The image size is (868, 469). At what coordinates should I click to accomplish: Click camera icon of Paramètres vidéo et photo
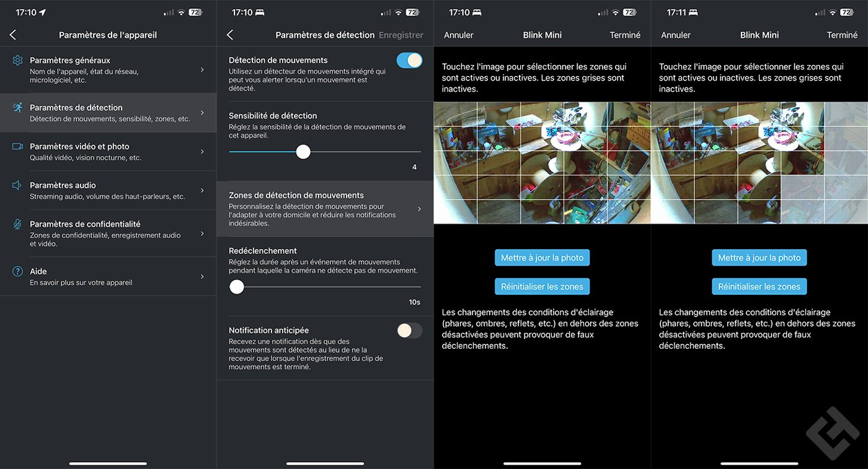(x=17, y=146)
